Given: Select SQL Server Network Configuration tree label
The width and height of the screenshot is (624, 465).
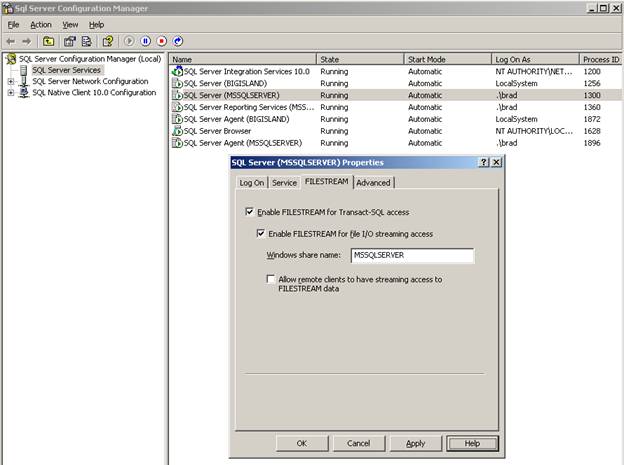Looking at the screenshot, I should [90, 81].
